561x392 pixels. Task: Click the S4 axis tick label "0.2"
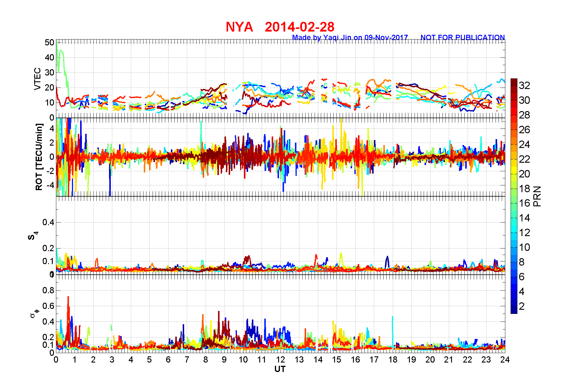48,248
